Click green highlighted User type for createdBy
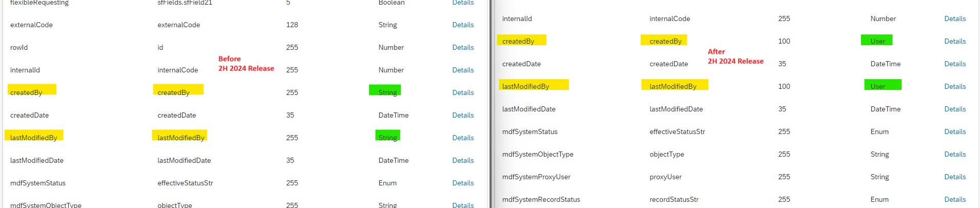Viewport: 980px width, 208px height. pyautogui.click(x=876, y=40)
